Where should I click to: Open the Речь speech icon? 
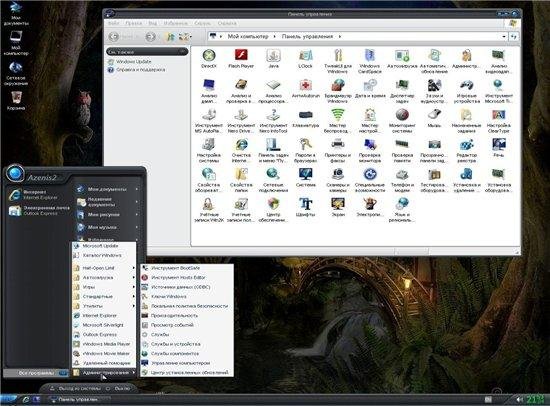pos(498,148)
